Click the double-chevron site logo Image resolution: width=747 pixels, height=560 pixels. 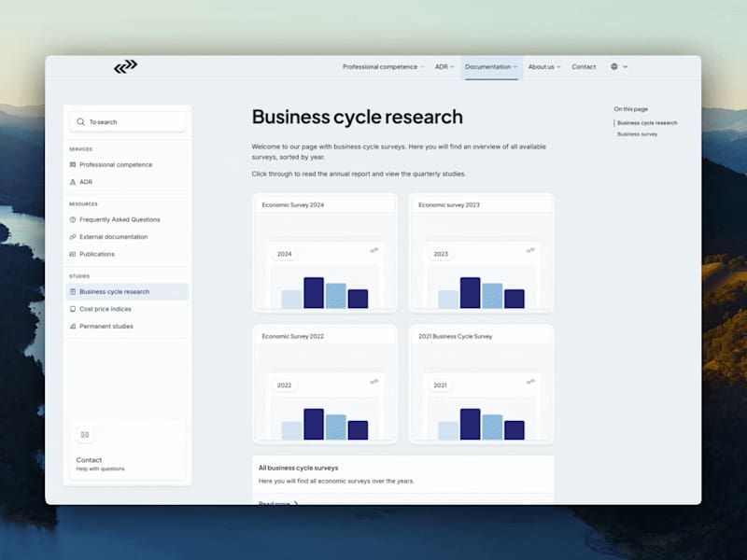pyautogui.click(x=126, y=66)
